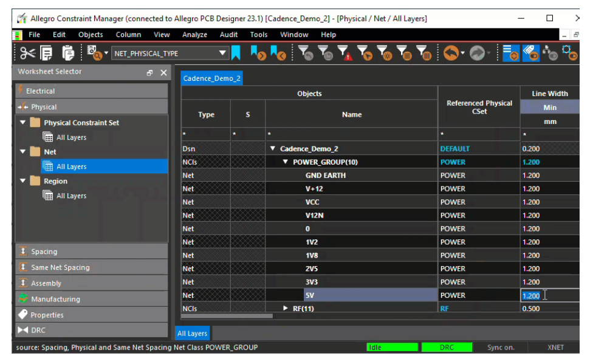Open the NET_PHYSICAL_TYPE combo box
The width and height of the screenshot is (593, 364).
pyautogui.click(x=170, y=53)
